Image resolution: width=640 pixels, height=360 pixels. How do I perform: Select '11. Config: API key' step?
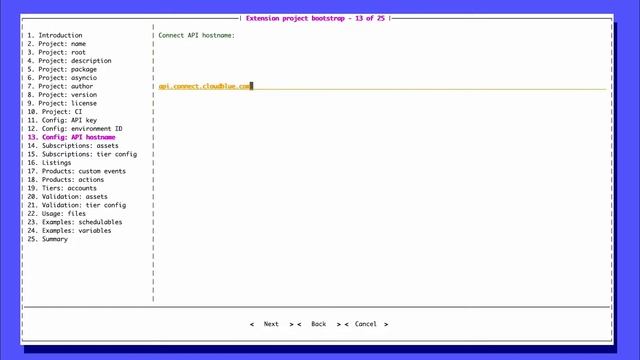tap(62, 120)
